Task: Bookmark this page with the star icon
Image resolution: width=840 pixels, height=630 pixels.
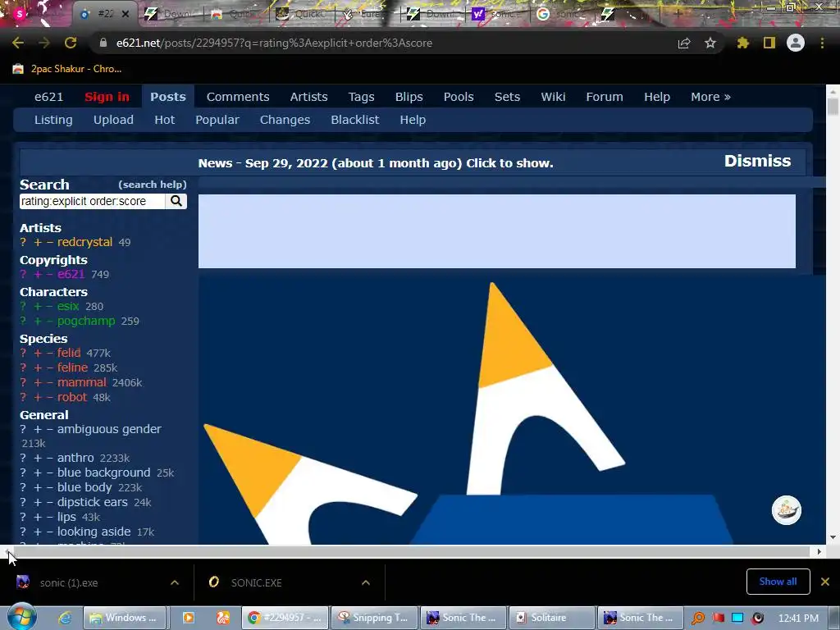Action: [x=710, y=43]
